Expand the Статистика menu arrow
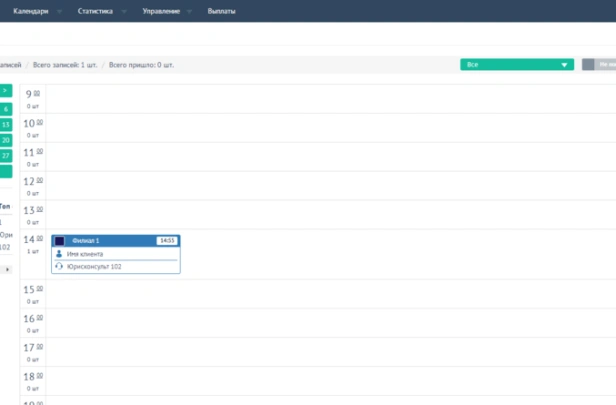Viewport: 616px width, 405px height. point(124,11)
